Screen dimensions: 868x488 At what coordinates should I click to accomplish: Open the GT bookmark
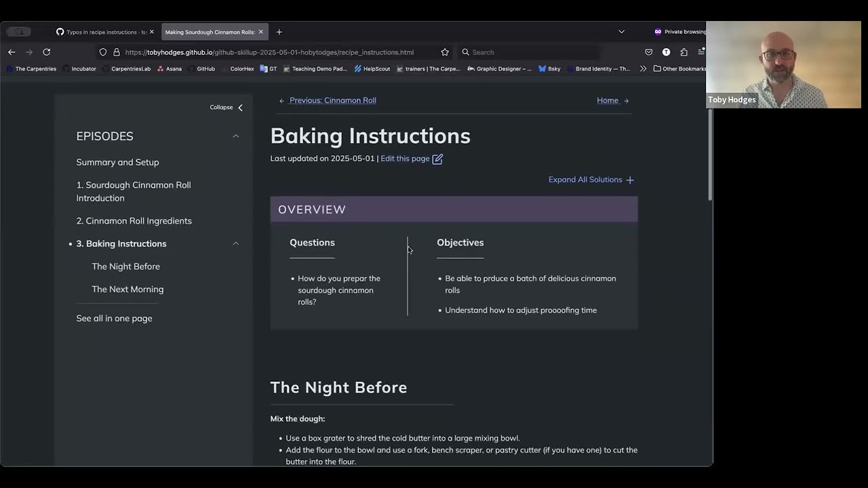269,68
